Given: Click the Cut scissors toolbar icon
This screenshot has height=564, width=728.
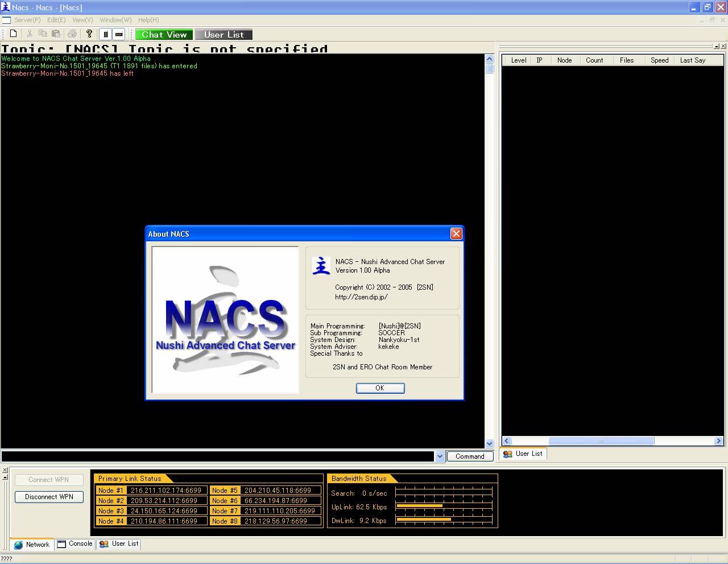Looking at the screenshot, I should 30,34.
